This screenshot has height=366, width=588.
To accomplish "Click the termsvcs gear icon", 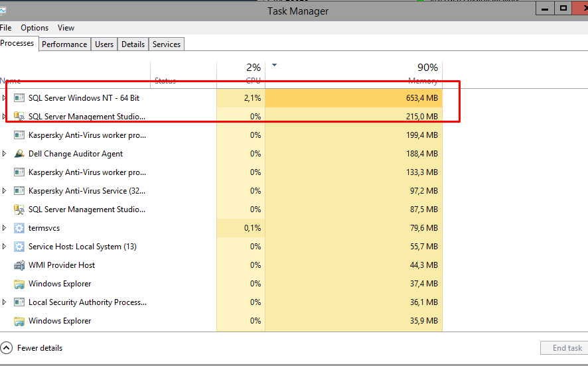I will point(19,228).
